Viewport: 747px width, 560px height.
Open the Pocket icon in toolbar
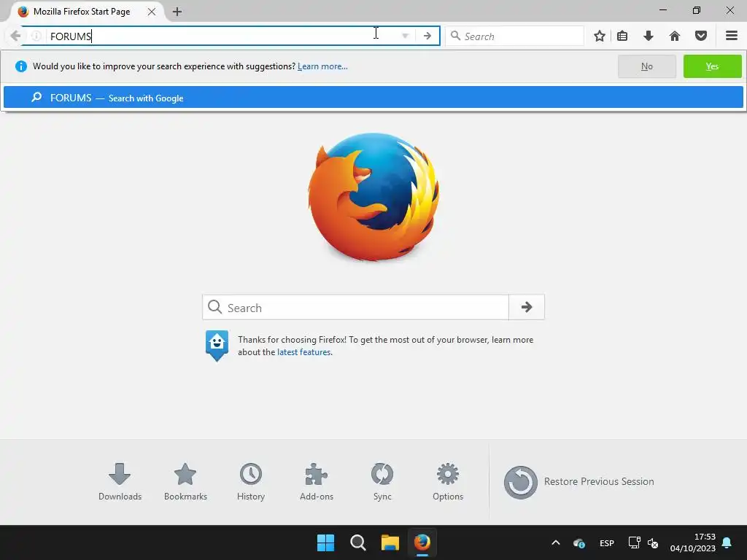click(701, 36)
